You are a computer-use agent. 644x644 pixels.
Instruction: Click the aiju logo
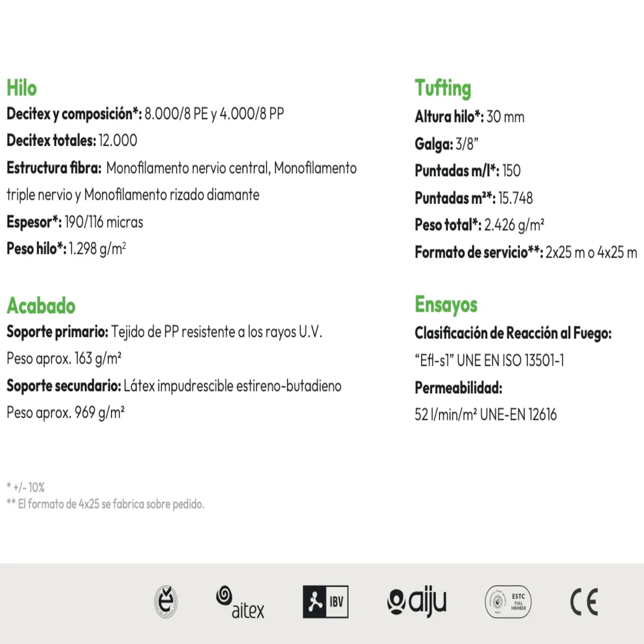click(416, 602)
